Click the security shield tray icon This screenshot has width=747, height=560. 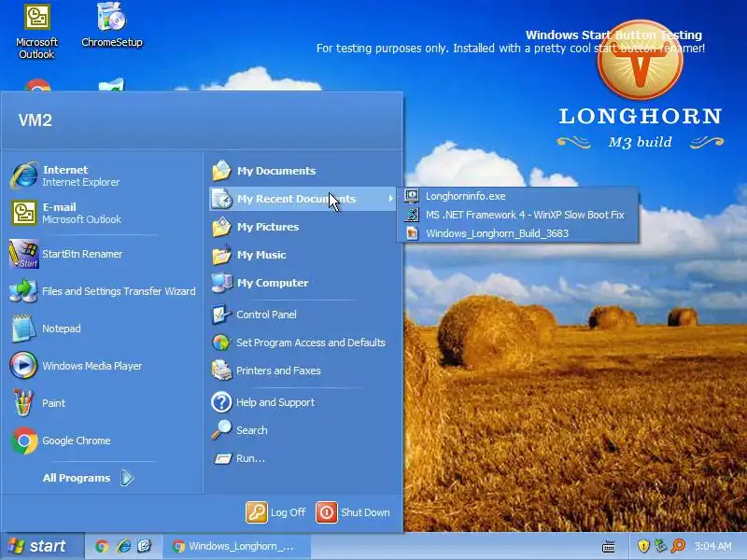[643, 546]
